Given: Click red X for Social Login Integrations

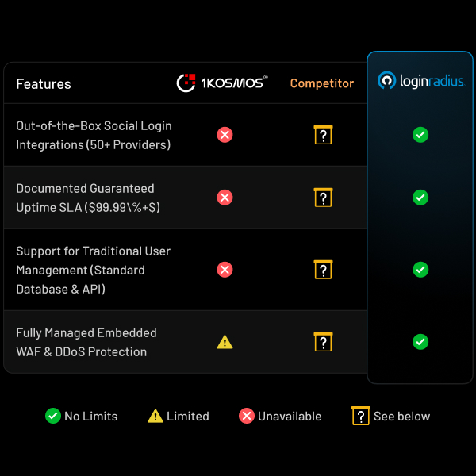Looking at the screenshot, I should [x=225, y=135].
